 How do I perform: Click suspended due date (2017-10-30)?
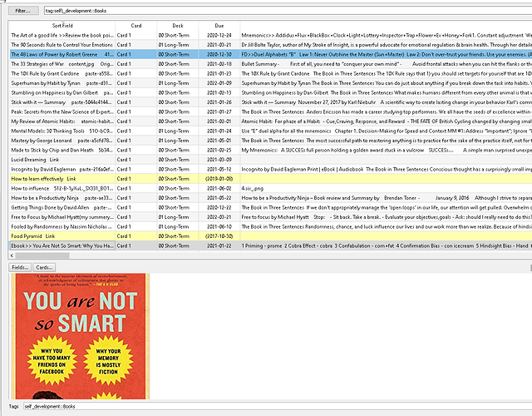pos(219,236)
